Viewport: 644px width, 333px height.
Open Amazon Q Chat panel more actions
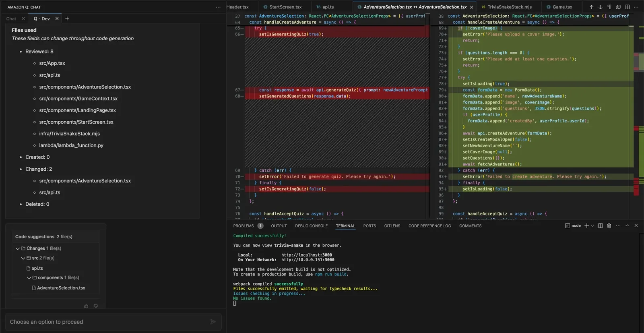click(x=218, y=7)
